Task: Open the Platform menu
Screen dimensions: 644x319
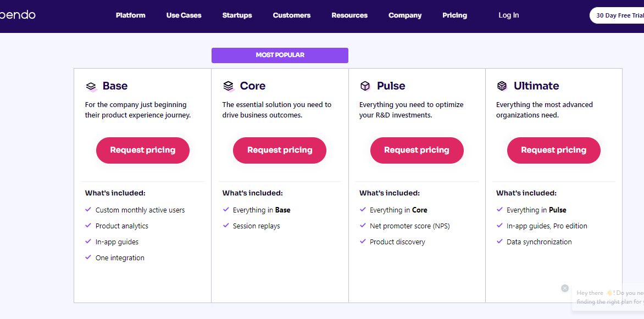Action: tap(131, 15)
